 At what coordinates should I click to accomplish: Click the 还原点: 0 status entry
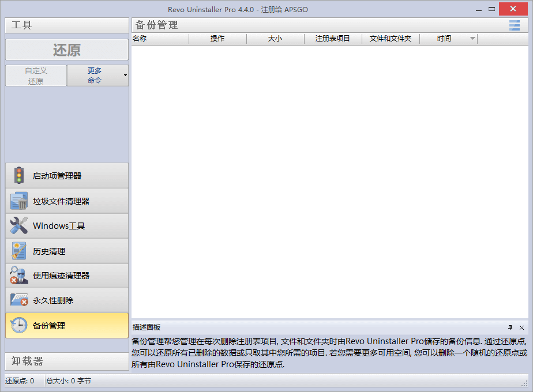coord(20,381)
